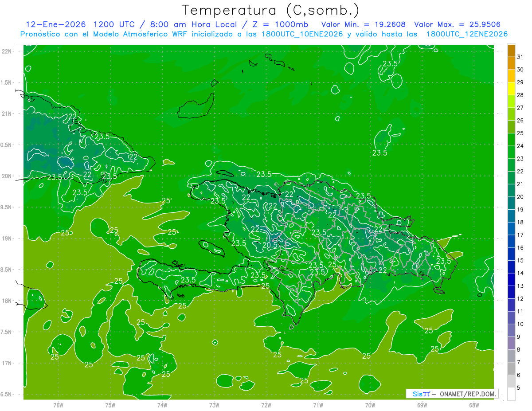Click the blue legend swatch between 15 and 16
The height and width of the screenshot is (411, 532).
coord(511,254)
